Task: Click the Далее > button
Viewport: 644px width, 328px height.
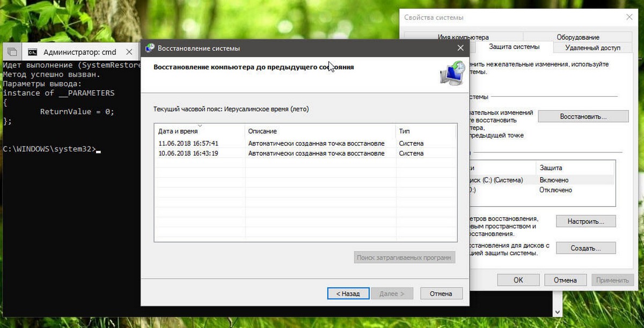Action: pyautogui.click(x=392, y=294)
